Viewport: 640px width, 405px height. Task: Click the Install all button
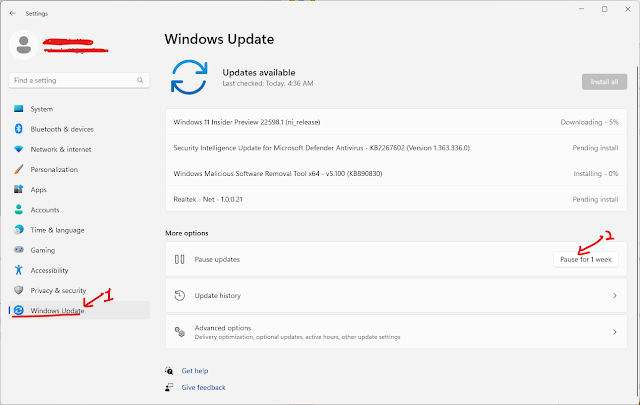tap(604, 82)
